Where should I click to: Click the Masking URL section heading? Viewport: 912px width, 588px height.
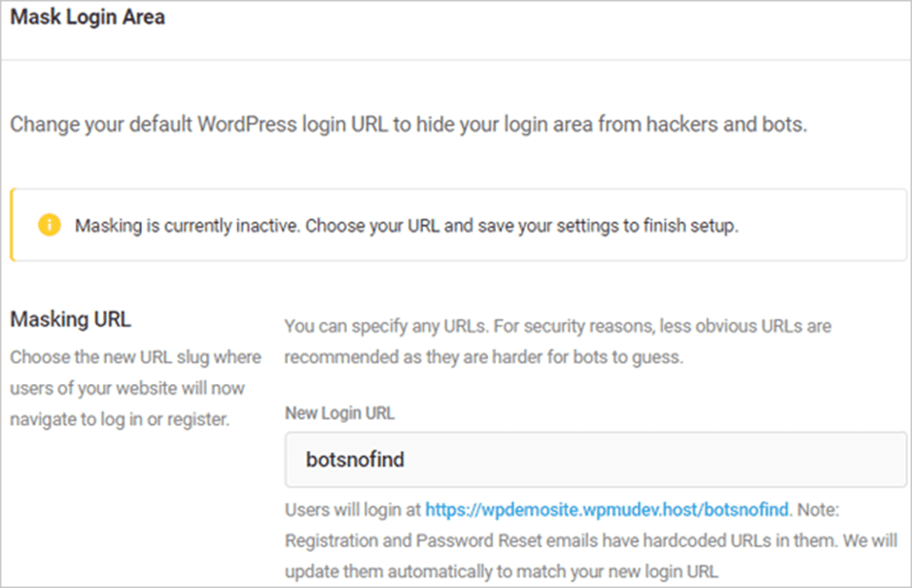[x=71, y=319]
